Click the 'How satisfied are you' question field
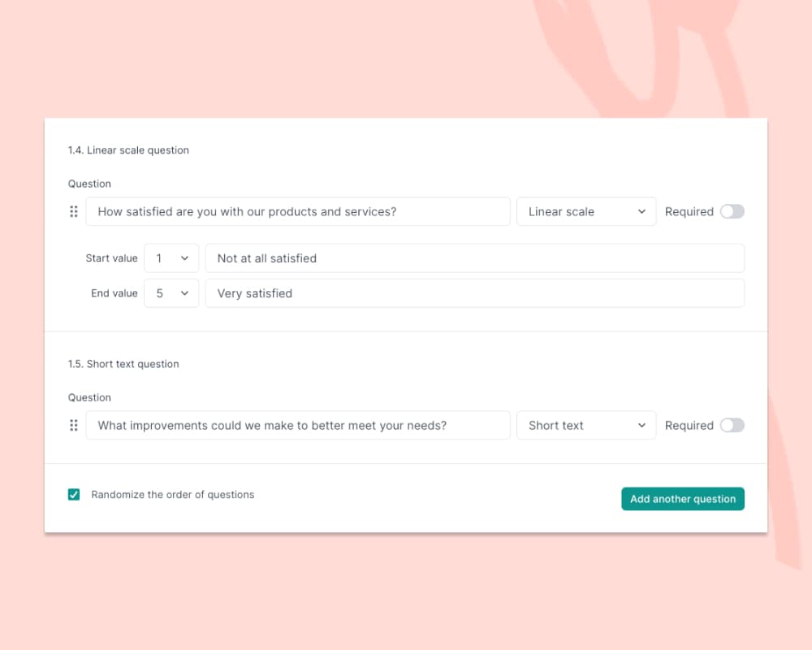 (x=298, y=211)
